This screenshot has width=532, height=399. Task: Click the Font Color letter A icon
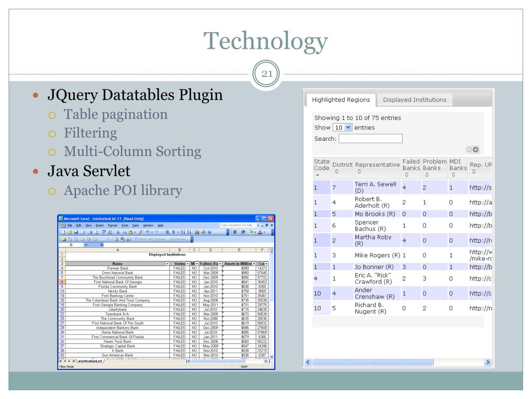(x=260, y=232)
